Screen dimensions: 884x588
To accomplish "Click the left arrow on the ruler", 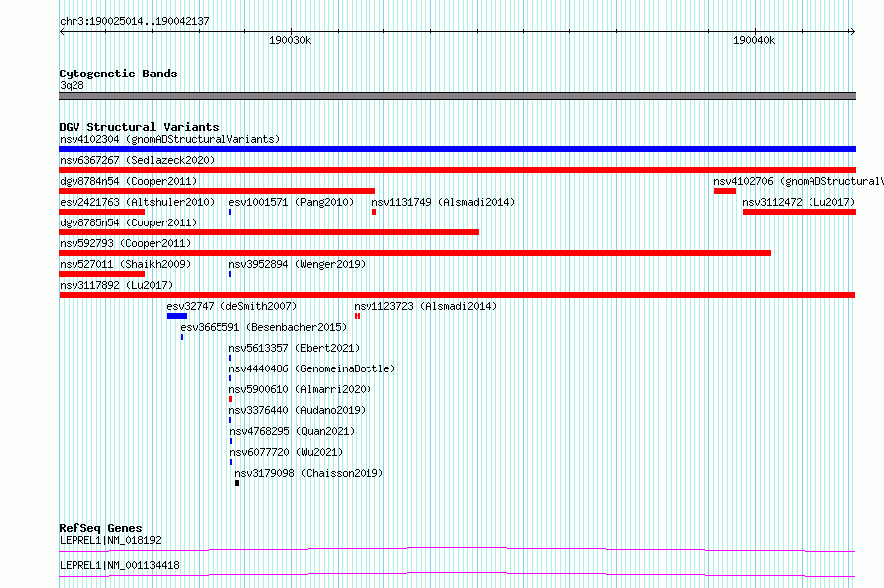I will click(x=62, y=32).
